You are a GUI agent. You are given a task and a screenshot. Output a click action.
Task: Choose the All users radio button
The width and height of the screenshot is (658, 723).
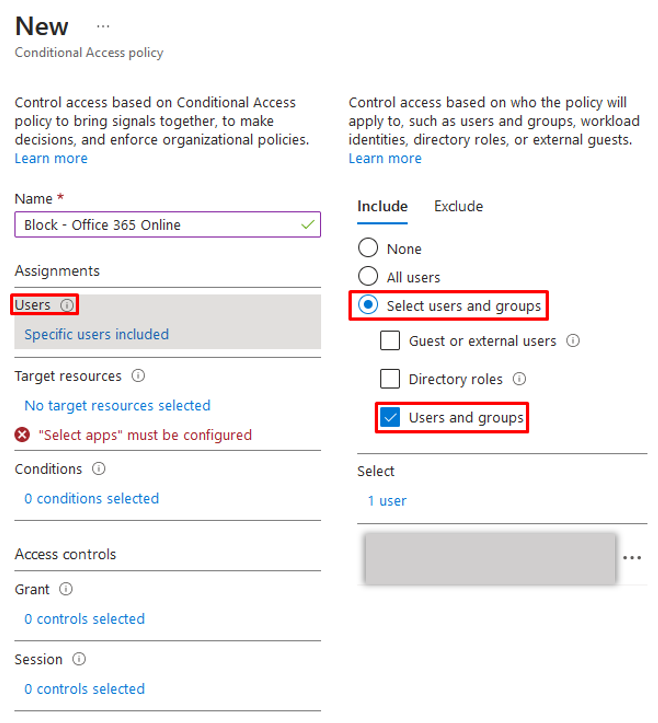pyautogui.click(x=368, y=276)
